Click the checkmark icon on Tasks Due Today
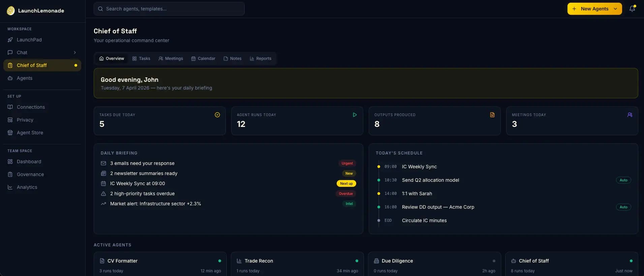 coord(217,115)
